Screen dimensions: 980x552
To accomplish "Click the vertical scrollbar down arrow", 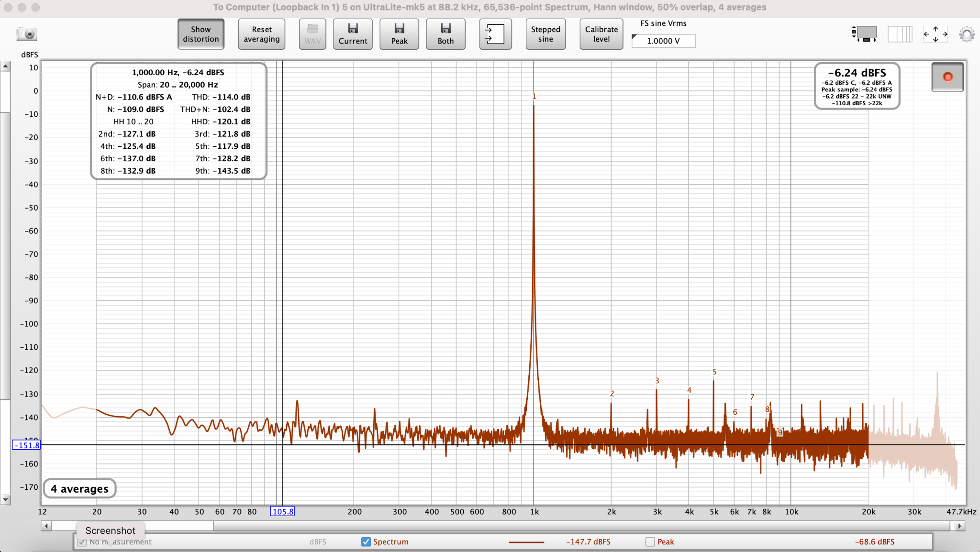I will click(x=5, y=499).
